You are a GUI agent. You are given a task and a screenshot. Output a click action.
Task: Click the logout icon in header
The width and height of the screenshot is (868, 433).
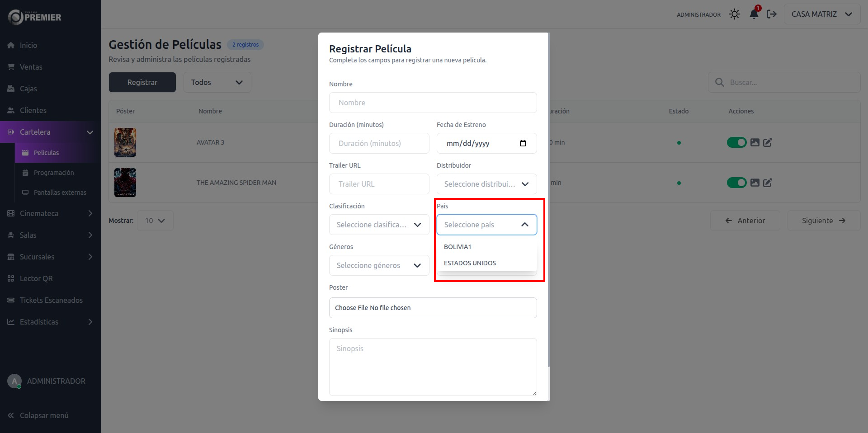coord(772,14)
